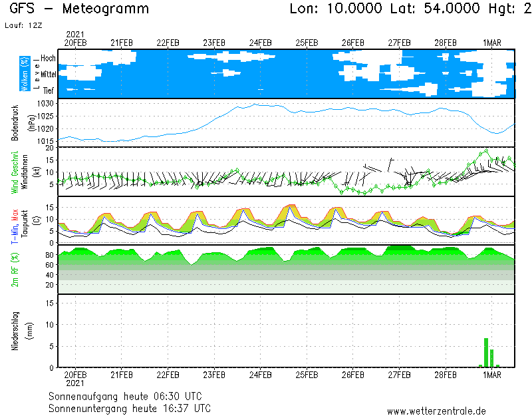532x416 pixels.
Task: Click the 1MAR date label on bottom axis
Action: coord(491,375)
